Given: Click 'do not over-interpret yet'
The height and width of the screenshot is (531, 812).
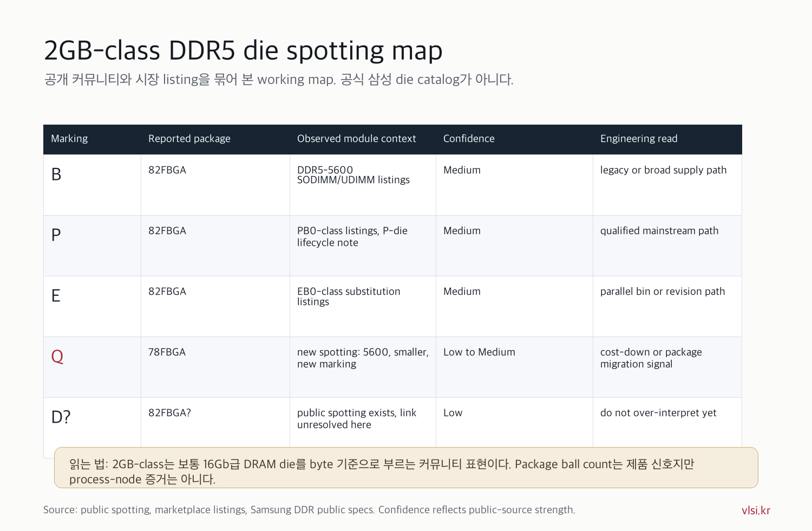Looking at the screenshot, I should 658,413.
